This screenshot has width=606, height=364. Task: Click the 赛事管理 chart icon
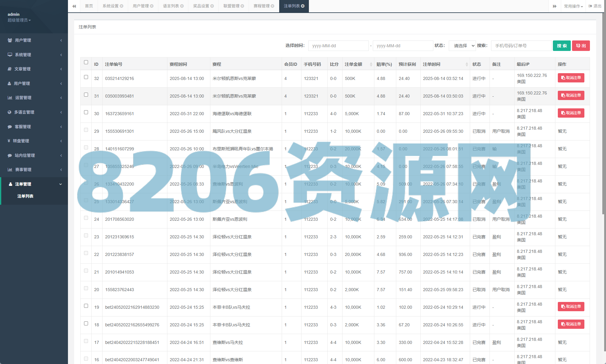pos(10,170)
